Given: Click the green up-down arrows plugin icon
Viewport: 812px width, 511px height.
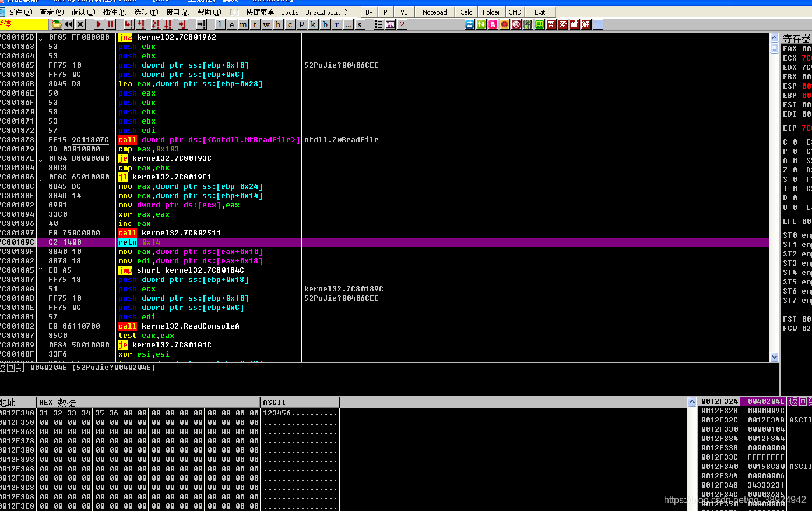Looking at the screenshot, I should [x=481, y=24].
